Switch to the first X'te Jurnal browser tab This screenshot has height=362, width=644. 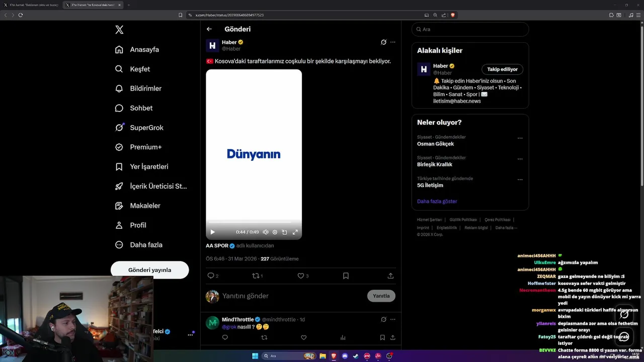click(31, 5)
